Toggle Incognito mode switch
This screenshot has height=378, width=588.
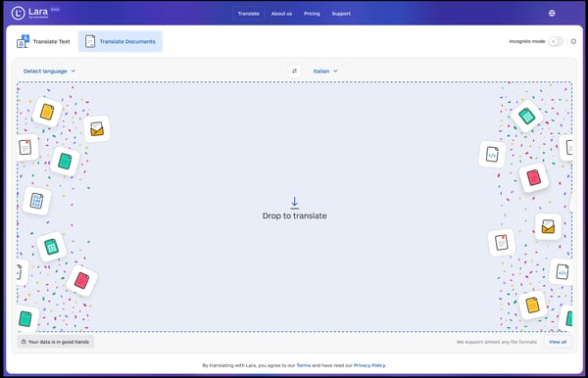pos(556,41)
